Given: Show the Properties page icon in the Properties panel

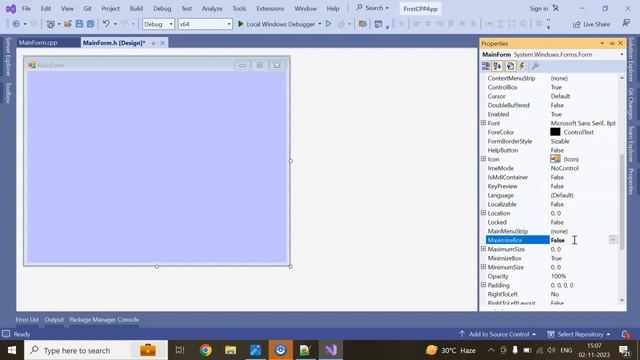Looking at the screenshot, I should (x=510, y=66).
